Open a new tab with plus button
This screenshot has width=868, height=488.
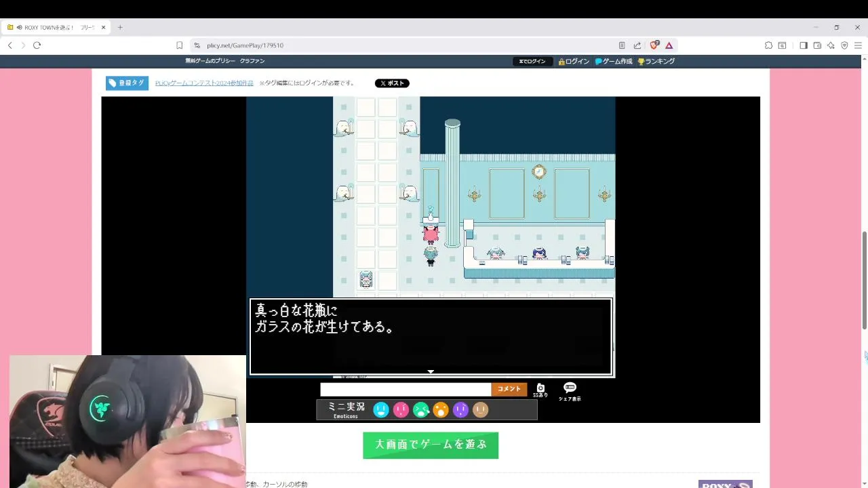120,27
